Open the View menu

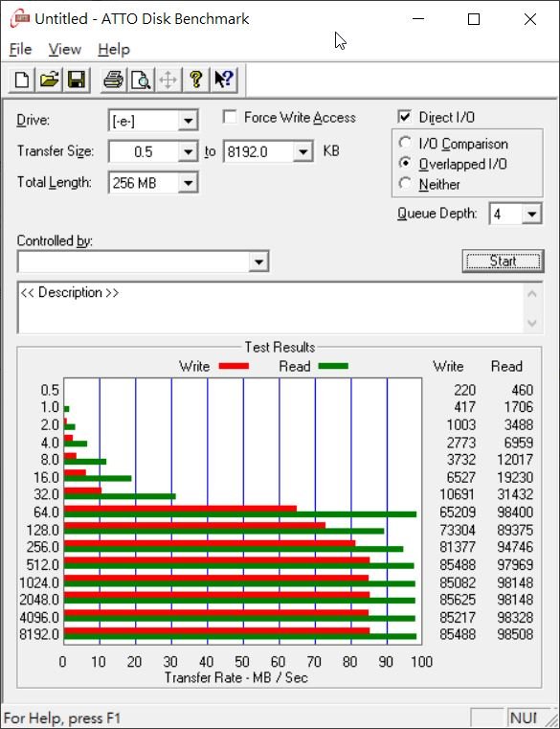click(64, 49)
